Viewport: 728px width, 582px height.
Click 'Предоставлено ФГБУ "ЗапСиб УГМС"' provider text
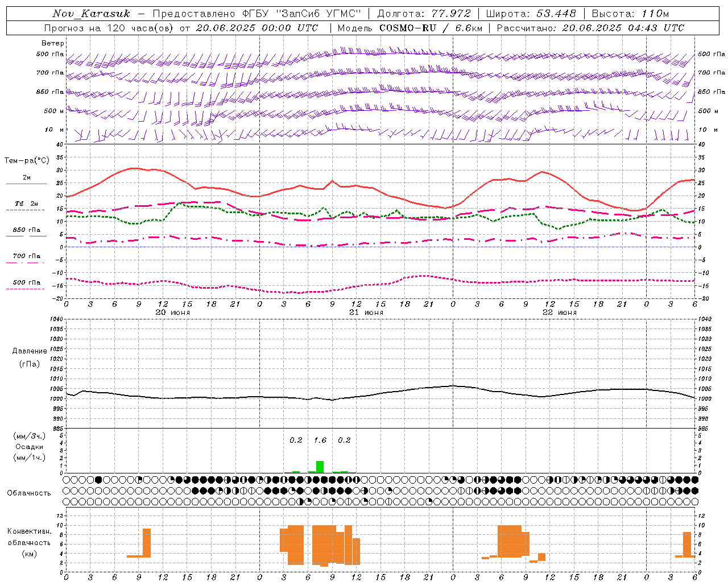tap(257, 14)
